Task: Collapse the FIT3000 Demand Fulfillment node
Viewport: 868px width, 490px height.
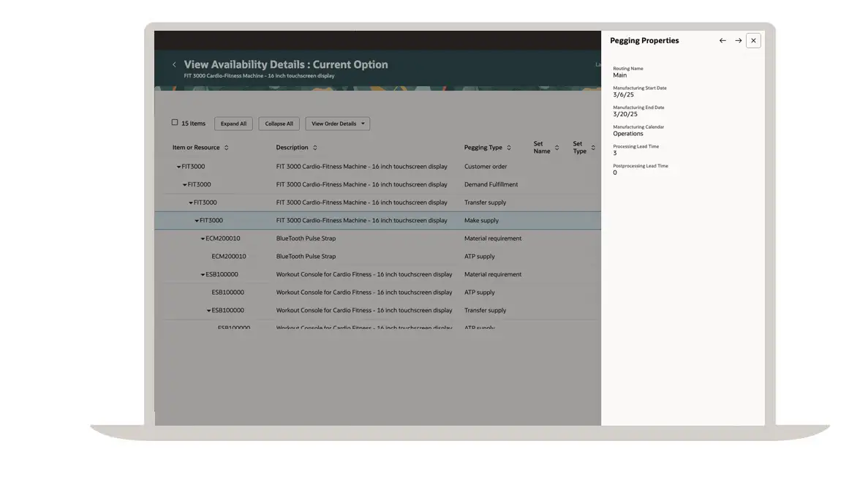Action: (x=185, y=185)
